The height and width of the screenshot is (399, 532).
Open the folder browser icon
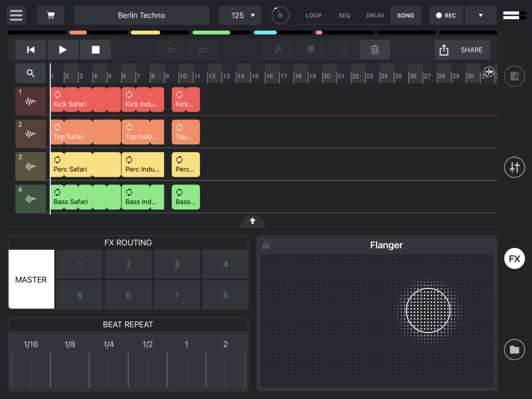click(x=514, y=349)
